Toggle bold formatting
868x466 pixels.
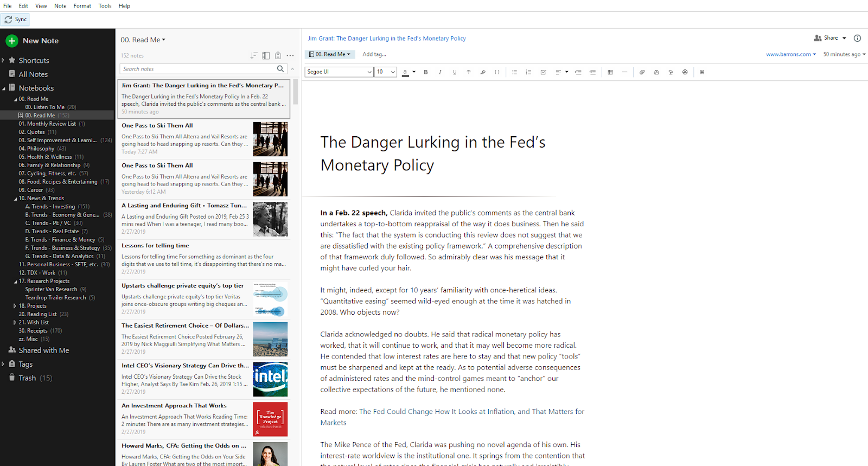[426, 72]
